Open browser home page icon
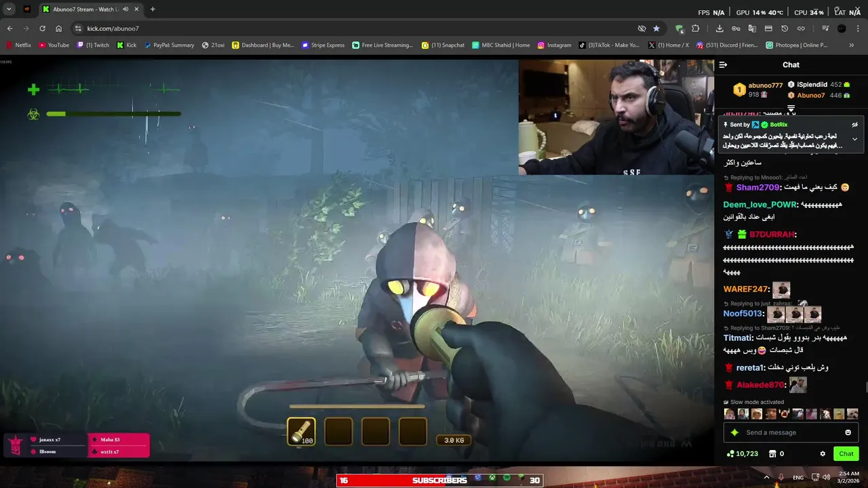This screenshot has height=488, width=868. click(58, 28)
